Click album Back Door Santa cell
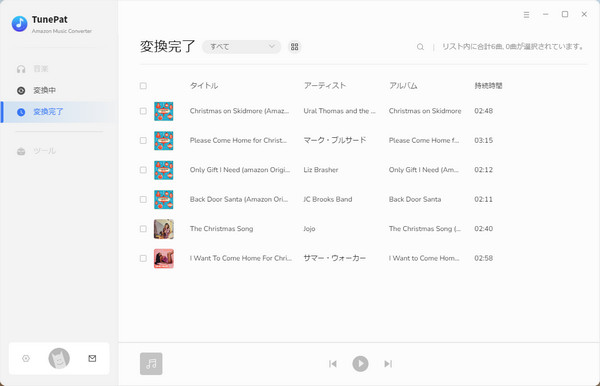 [415, 199]
